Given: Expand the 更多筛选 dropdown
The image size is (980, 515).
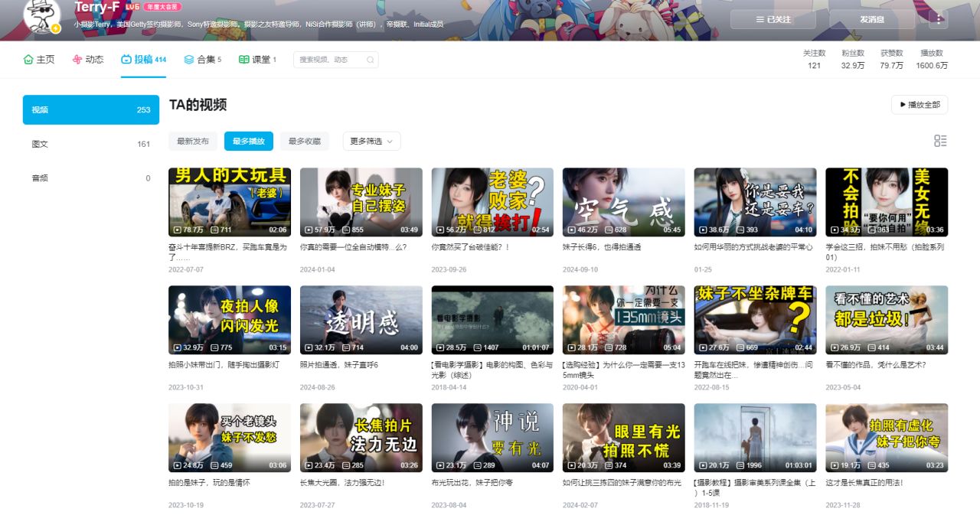Looking at the screenshot, I should coord(371,142).
